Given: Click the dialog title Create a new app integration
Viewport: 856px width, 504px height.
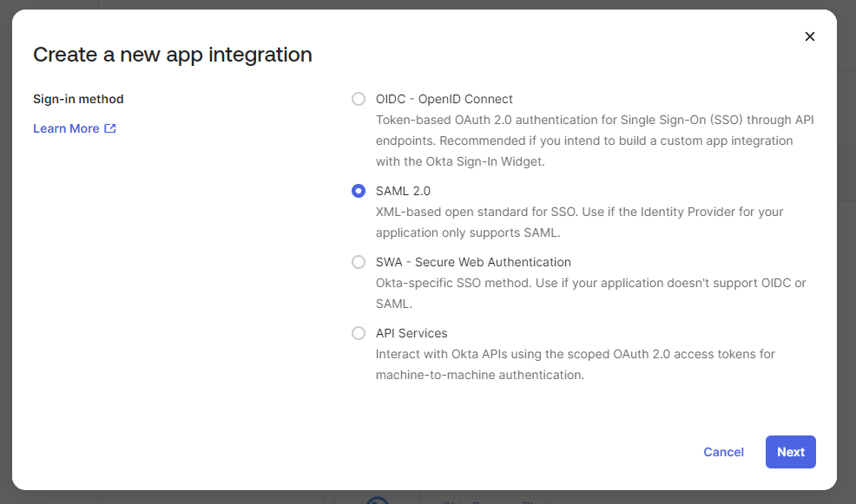Looking at the screenshot, I should 172,55.
